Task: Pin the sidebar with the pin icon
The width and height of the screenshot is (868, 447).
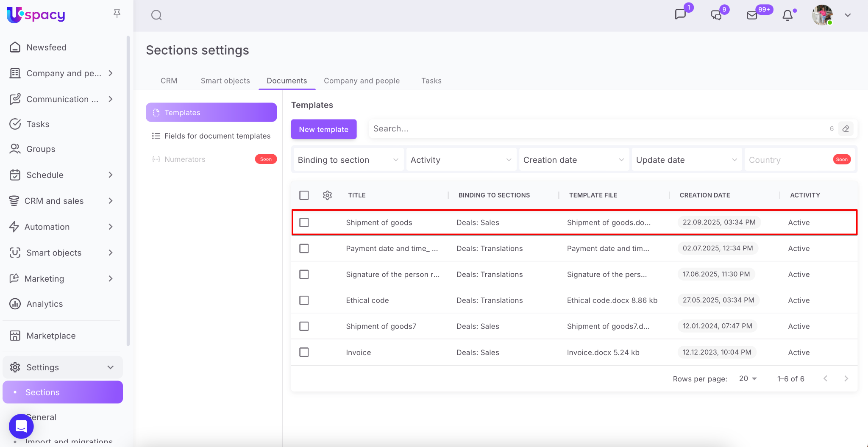Action: pos(117,14)
